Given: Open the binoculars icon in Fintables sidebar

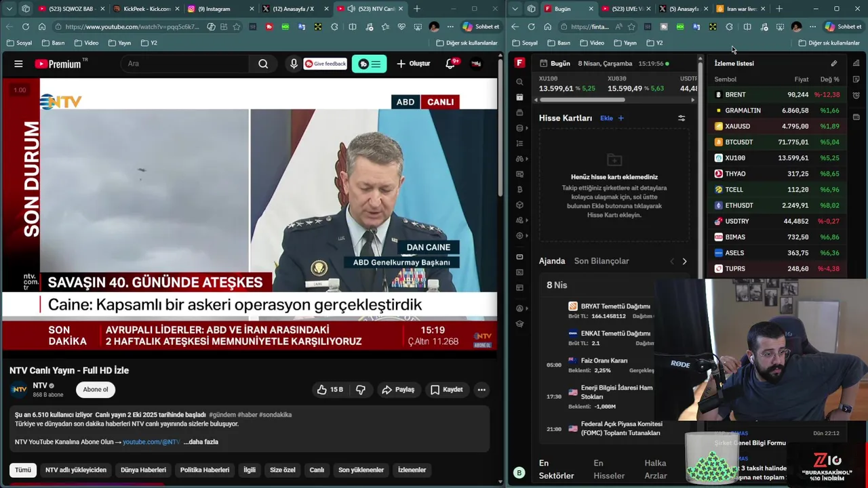Looking at the screenshot, I should point(519,159).
